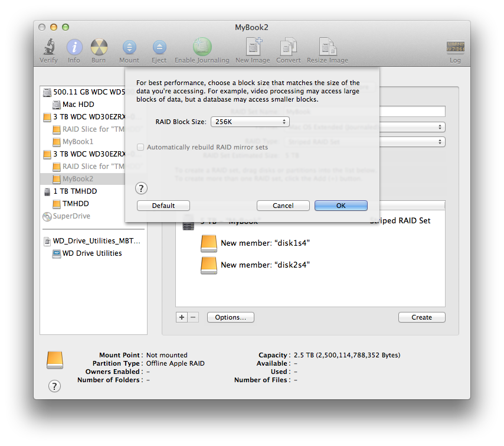Click the remove (−) button
The image size is (504, 446).
pyautogui.click(x=193, y=317)
